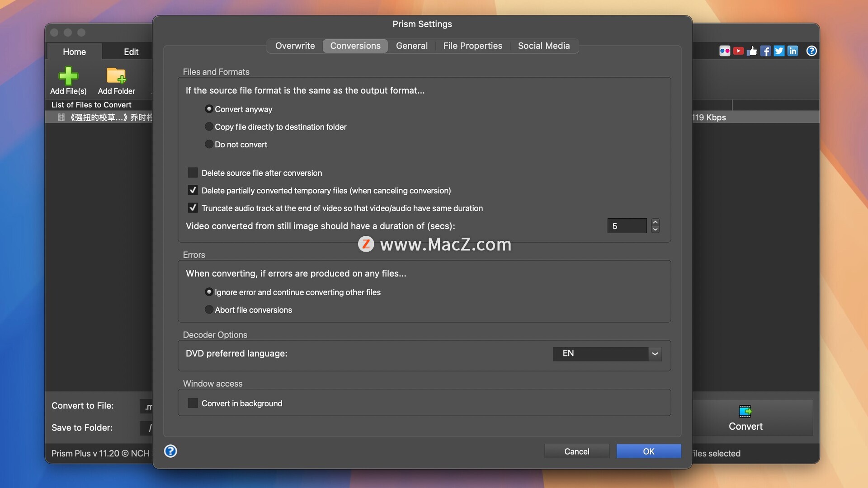Click the help icon in main window toolbar
This screenshot has width=868, height=488.
[811, 51]
